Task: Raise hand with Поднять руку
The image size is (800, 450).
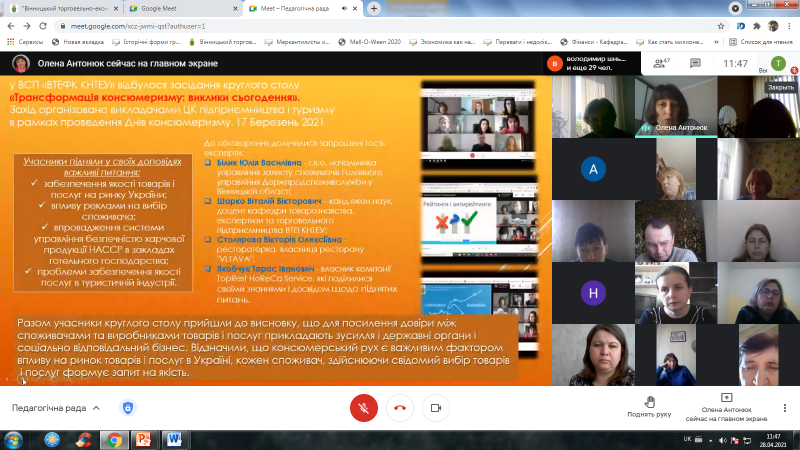Action: [x=649, y=407]
